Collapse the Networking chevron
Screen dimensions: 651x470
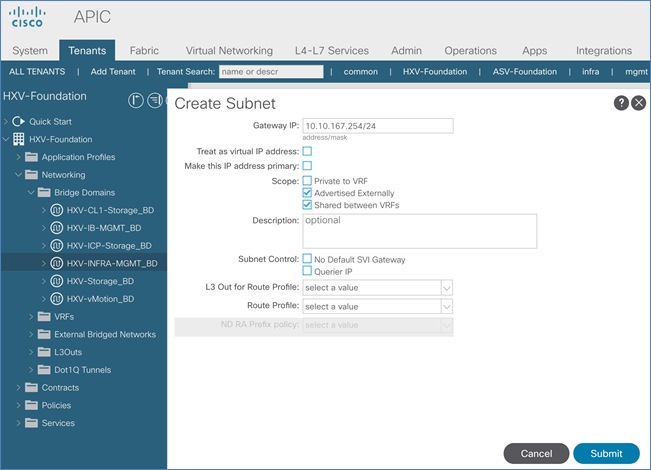pos(18,175)
